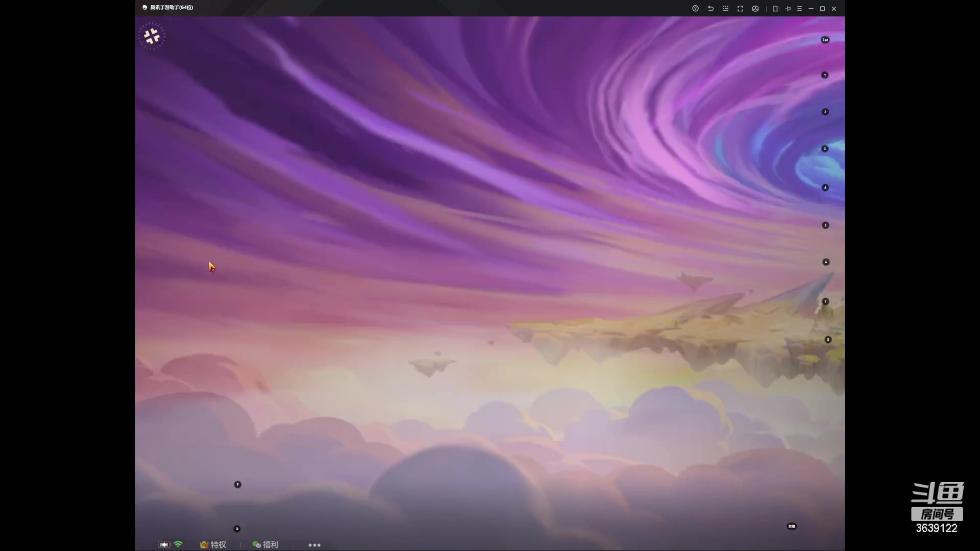The width and height of the screenshot is (980, 551).
Task: Click the key marker labeled 6
Action: (826, 262)
